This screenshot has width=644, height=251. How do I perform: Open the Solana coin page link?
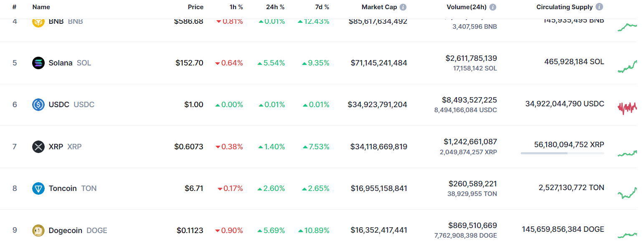(61, 63)
